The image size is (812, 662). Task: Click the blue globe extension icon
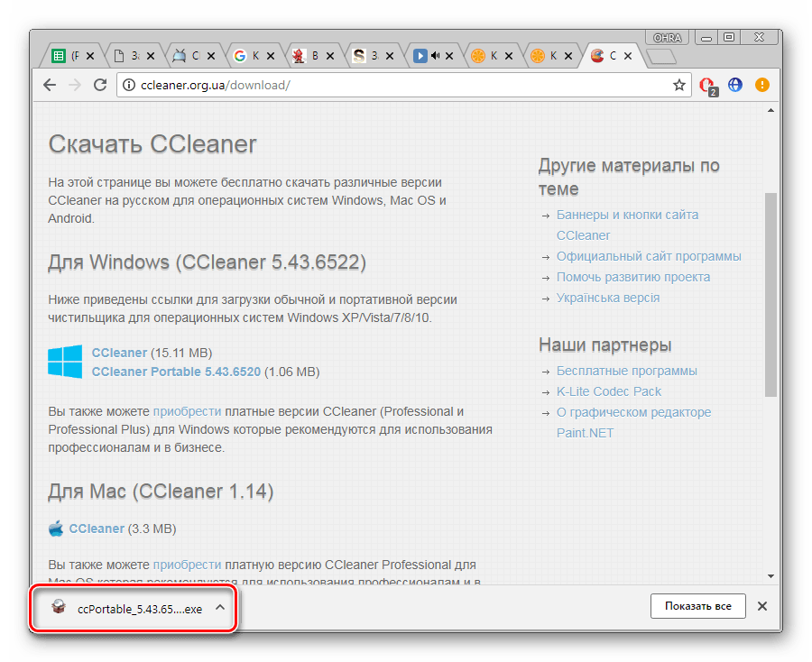735,85
